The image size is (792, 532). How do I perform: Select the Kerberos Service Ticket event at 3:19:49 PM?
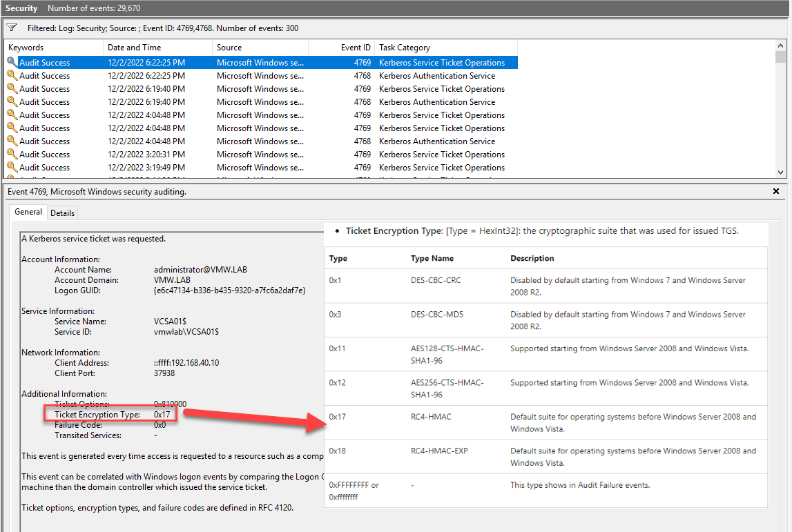pyautogui.click(x=207, y=167)
